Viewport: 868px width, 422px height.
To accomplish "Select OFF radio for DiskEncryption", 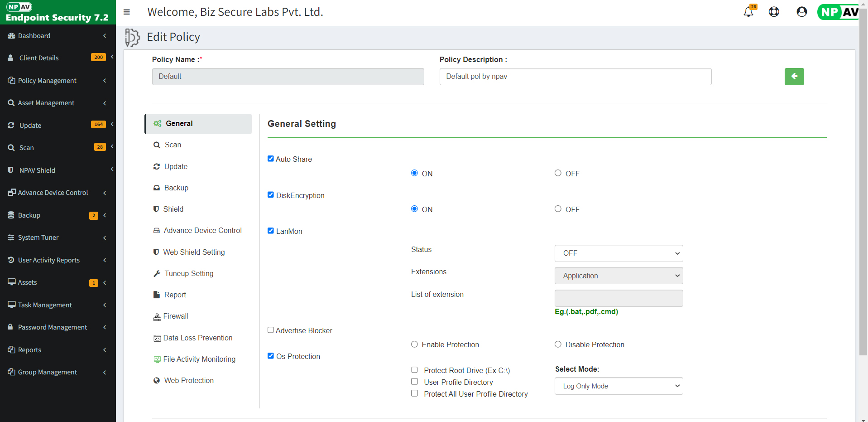I will [558, 209].
